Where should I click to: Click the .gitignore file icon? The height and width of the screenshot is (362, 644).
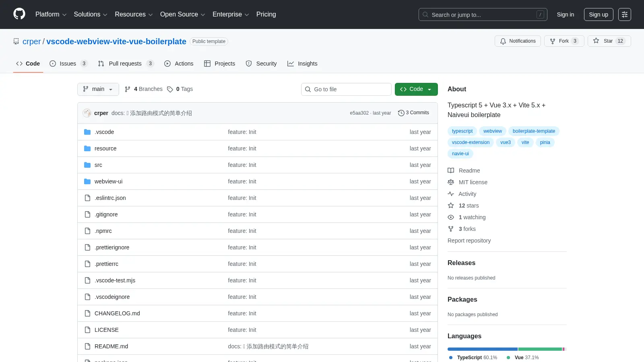pos(87,214)
